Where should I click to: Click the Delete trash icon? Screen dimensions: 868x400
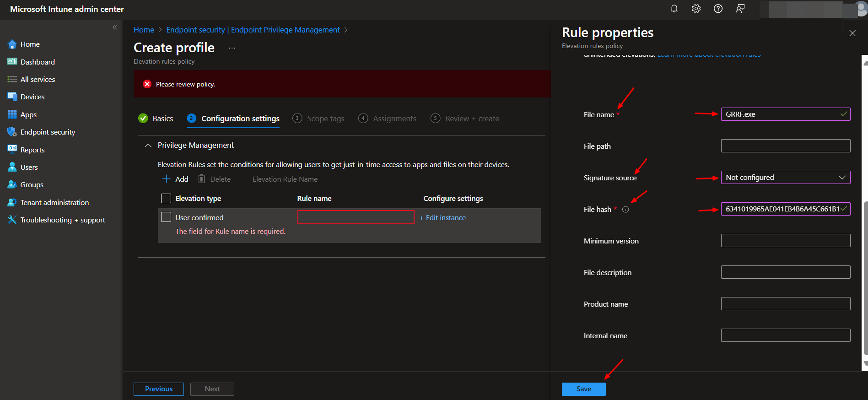(x=201, y=179)
